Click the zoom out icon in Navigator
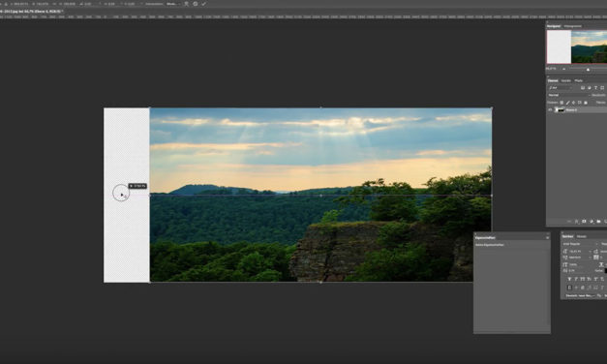This screenshot has height=364, width=607. click(563, 69)
